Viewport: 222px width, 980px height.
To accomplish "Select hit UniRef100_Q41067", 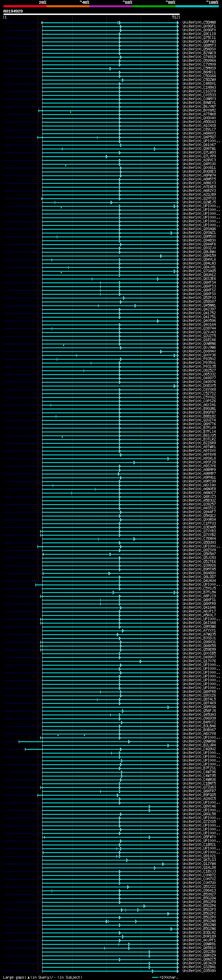I will pyautogui.click(x=199, y=145).
